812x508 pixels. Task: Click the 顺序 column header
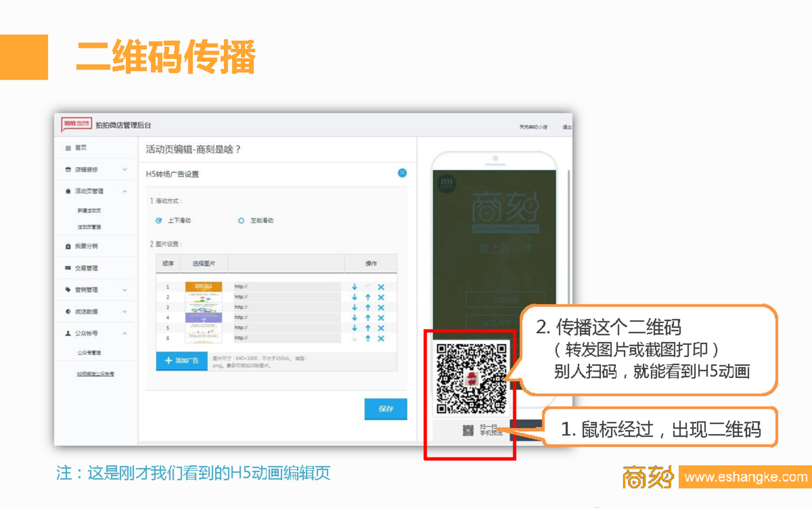pos(168,264)
